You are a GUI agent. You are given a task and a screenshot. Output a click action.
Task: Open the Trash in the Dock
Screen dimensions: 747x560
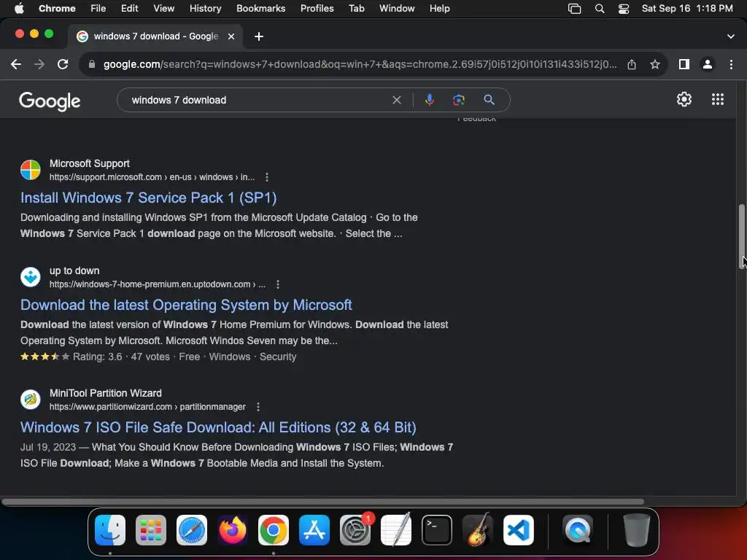click(x=636, y=530)
